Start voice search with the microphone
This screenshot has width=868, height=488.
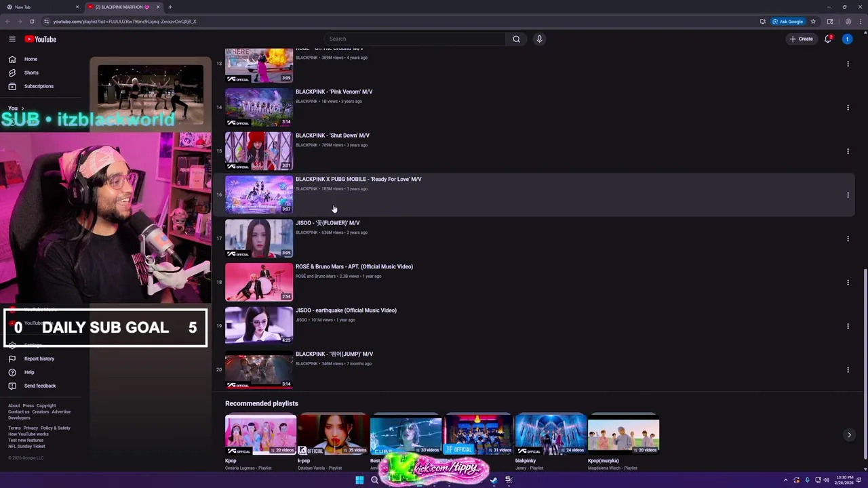[539, 39]
